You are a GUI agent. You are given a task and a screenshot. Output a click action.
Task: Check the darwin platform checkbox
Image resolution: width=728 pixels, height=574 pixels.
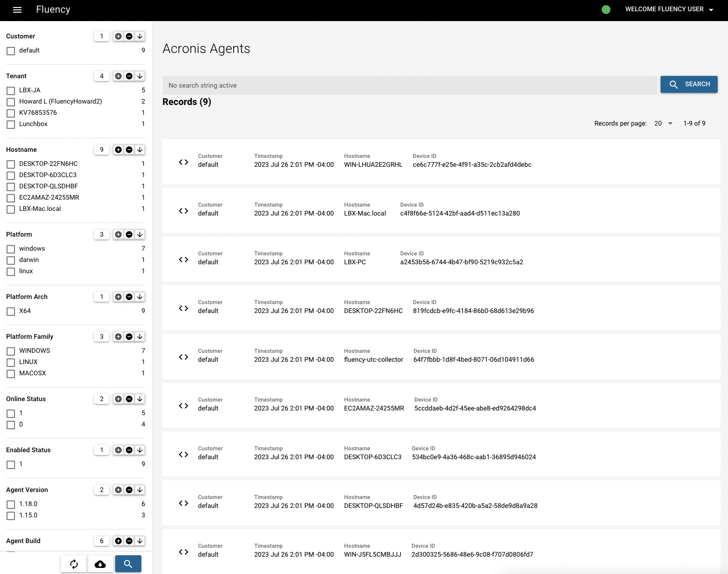(x=11, y=260)
